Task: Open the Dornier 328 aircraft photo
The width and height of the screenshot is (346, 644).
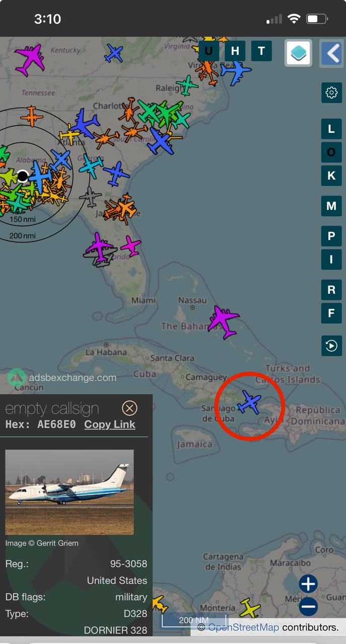Action: pyautogui.click(x=70, y=492)
